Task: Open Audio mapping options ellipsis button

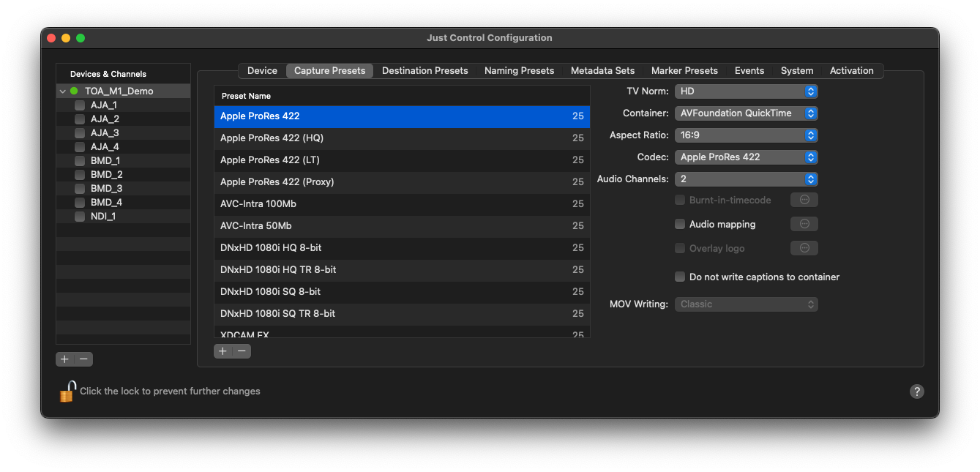Action: click(804, 224)
